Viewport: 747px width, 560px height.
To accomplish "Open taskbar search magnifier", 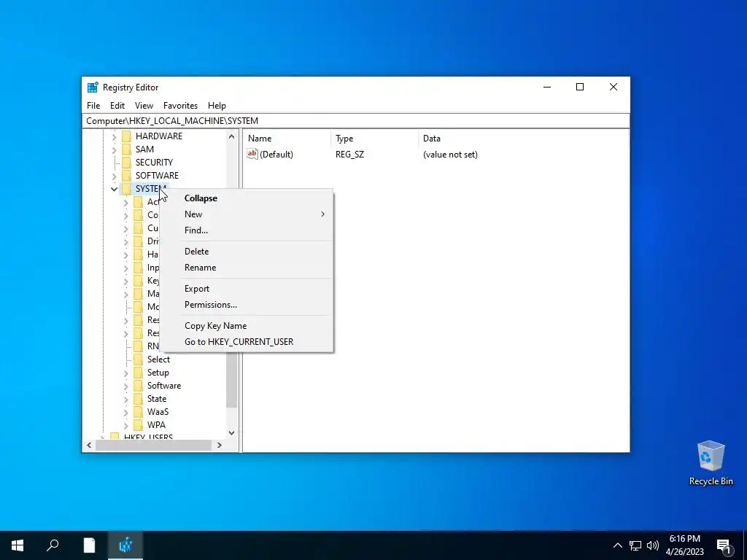I will pyautogui.click(x=53, y=545).
